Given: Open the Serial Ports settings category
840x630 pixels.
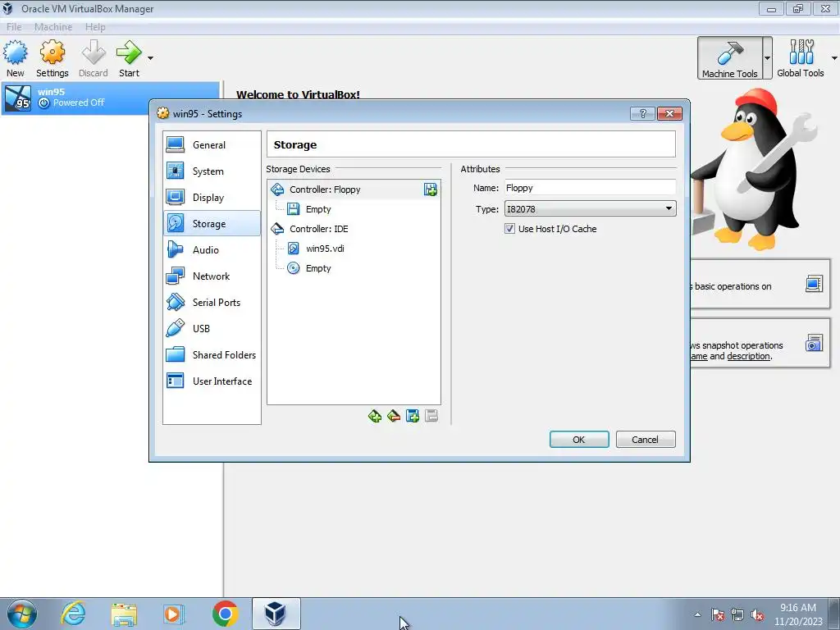Looking at the screenshot, I should 212,302.
